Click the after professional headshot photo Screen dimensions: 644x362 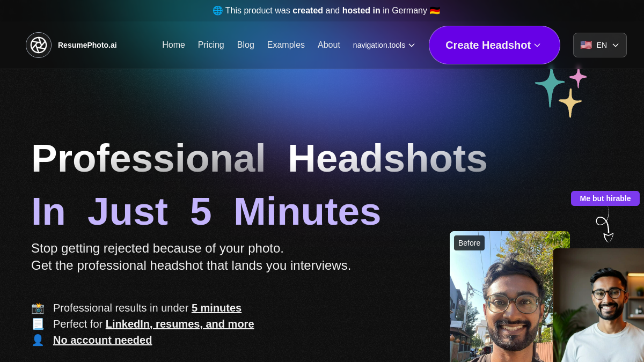[598, 305]
